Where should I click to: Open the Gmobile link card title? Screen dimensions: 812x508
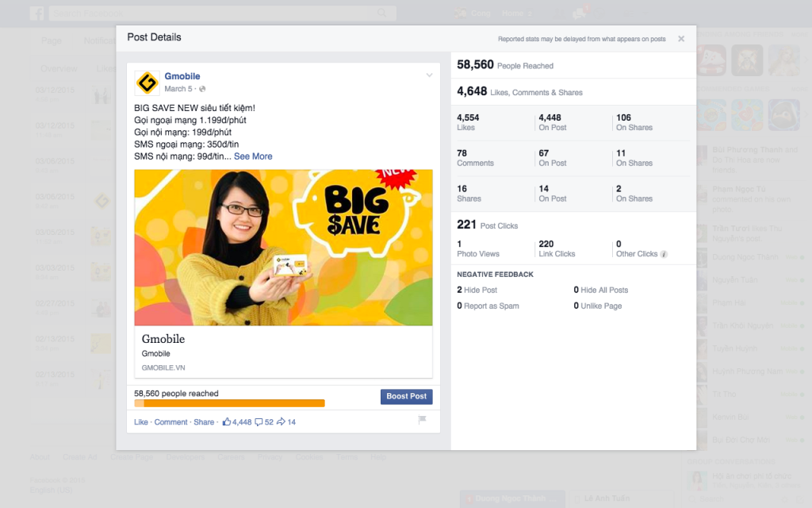point(163,339)
